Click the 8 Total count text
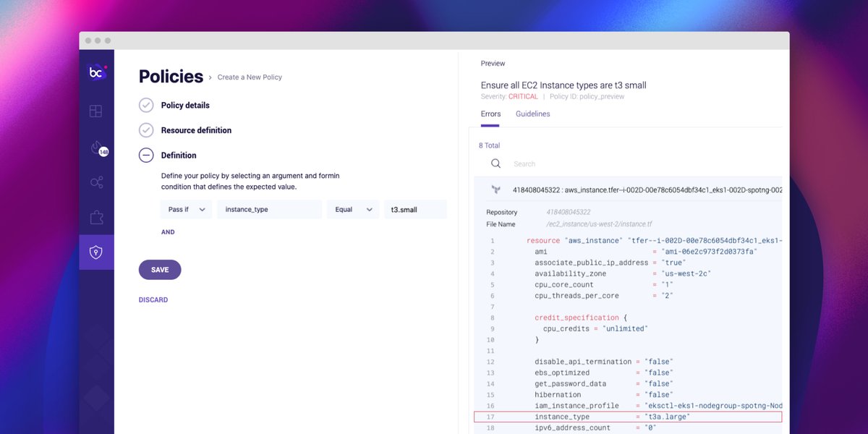This screenshot has height=434, width=868. coord(490,145)
